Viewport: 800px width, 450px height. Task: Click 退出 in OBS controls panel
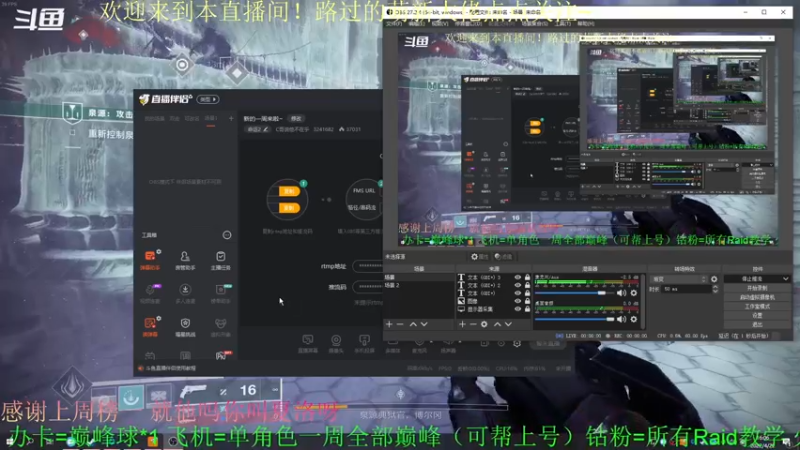(x=757, y=324)
